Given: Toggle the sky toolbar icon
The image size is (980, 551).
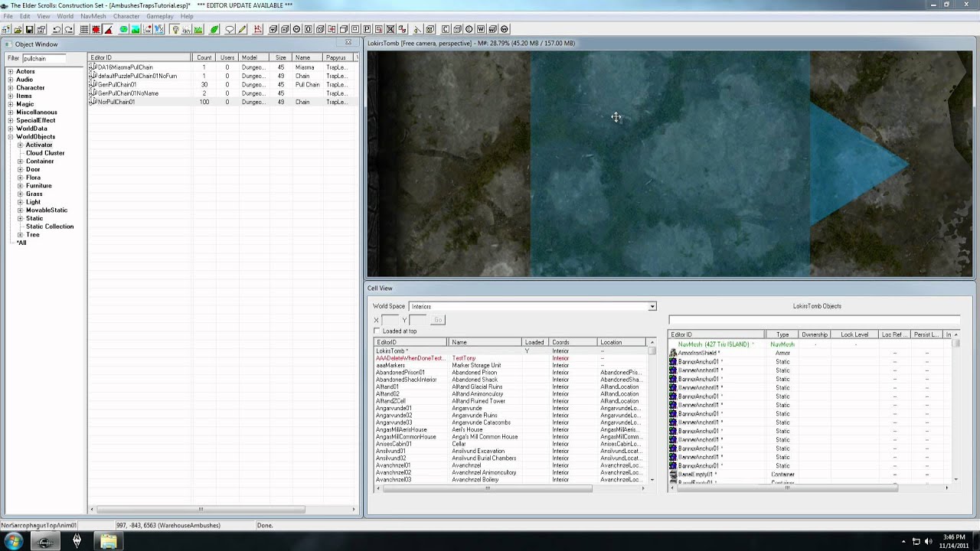Looking at the screenshot, I should click(x=187, y=29).
